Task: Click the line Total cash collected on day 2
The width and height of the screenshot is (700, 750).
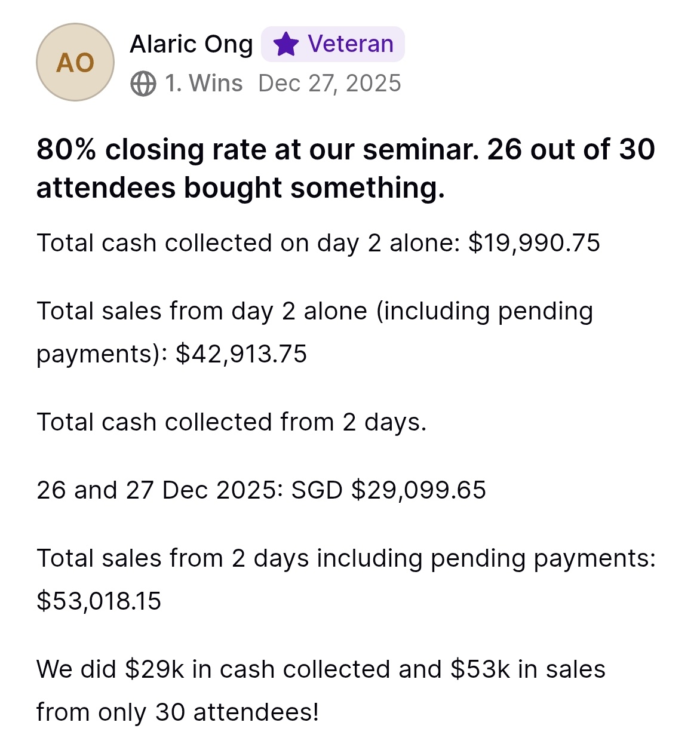Action: 318,243
